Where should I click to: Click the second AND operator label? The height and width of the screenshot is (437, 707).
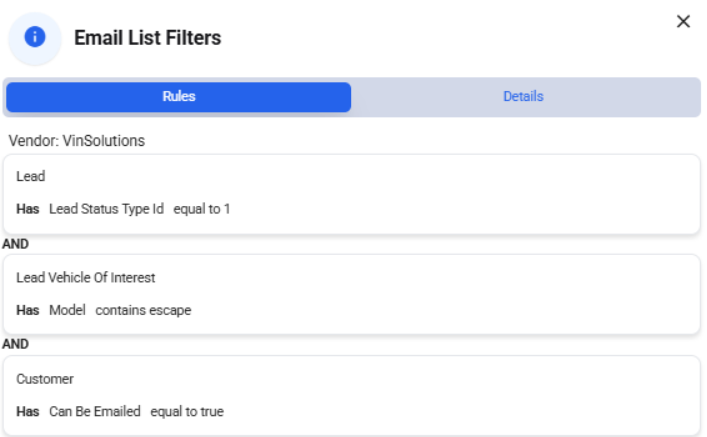15,344
